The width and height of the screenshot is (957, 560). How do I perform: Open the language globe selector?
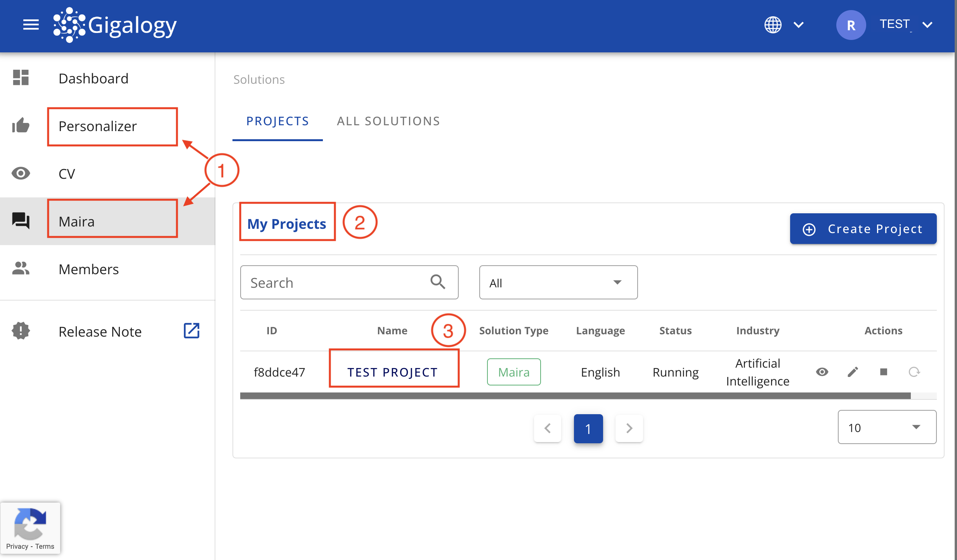[x=773, y=25]
